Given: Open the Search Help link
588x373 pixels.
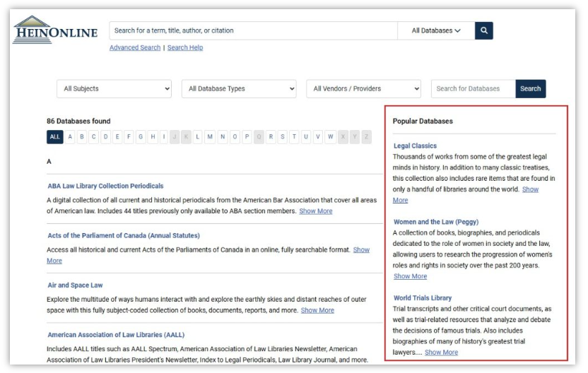Looking at the screenshot, I should tap(185, 48).
